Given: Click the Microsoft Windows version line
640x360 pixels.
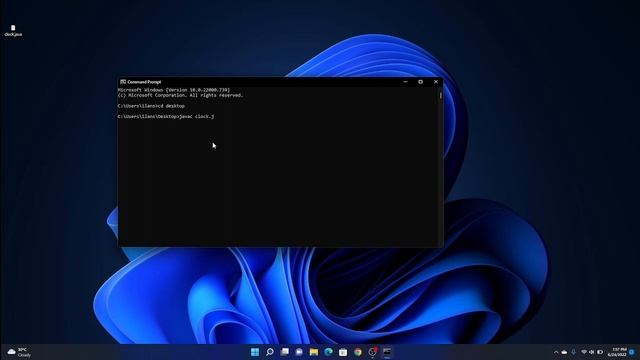Looking at the screenshot, I should tap(174, 90).
